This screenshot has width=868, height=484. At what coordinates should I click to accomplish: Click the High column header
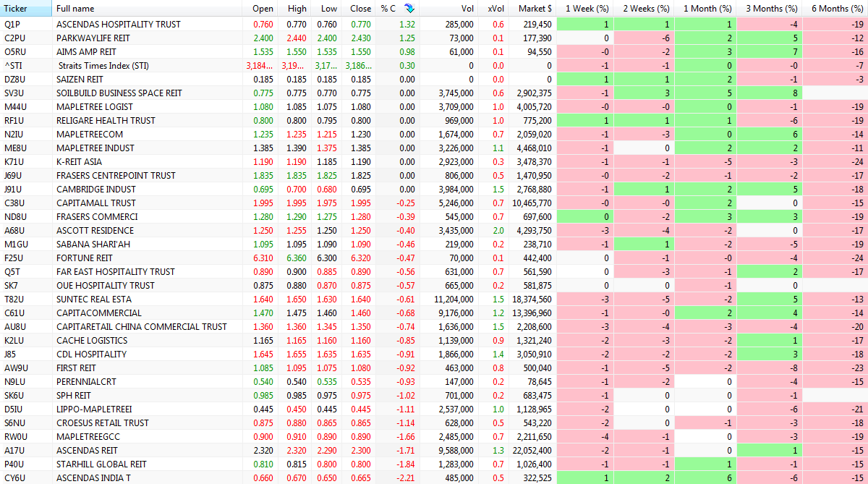[x=297, y=8]
